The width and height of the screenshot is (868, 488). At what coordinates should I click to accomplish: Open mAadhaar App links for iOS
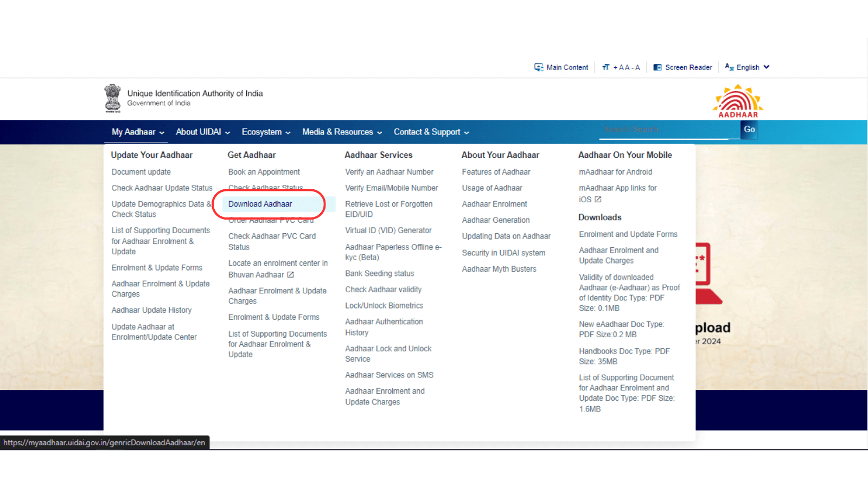[617, 193]
